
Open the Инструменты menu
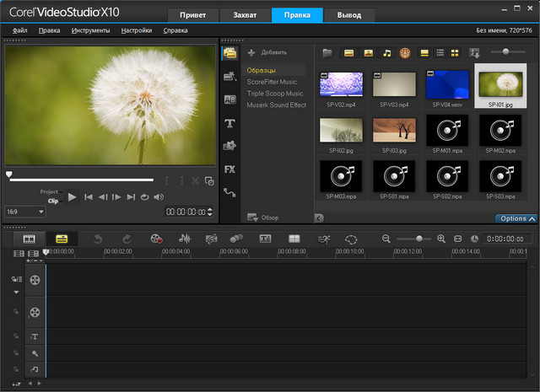(90, 30)
